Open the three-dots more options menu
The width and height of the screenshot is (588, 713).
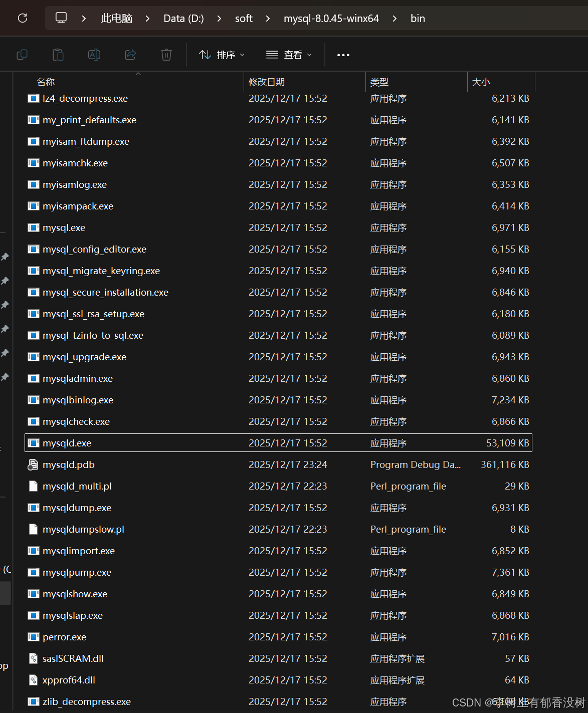point(343,55)
